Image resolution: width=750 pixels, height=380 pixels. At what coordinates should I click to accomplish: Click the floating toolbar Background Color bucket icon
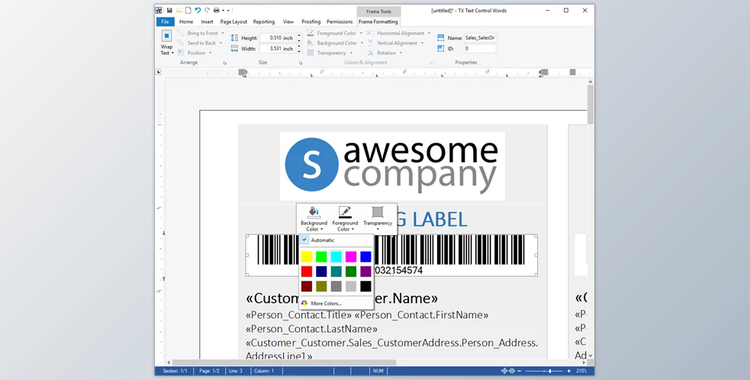[314, 212]
